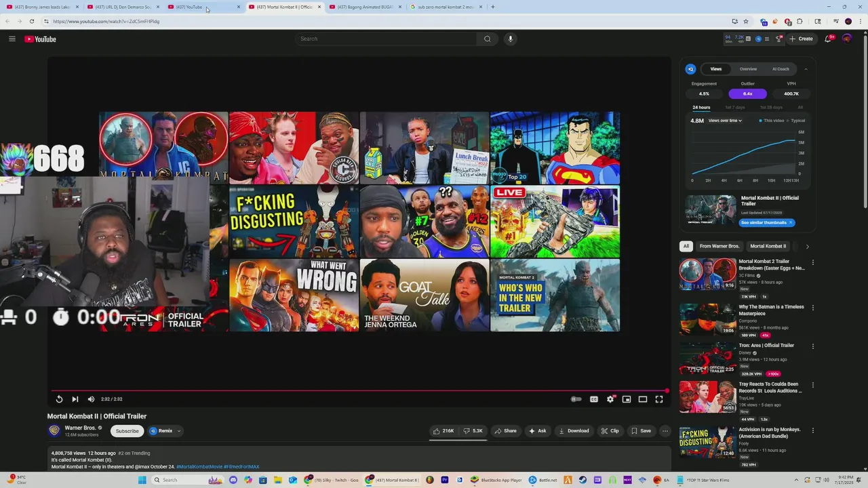Screen dimensions: 868x488
Task: Like the video with 216K thumbs up
Action: pos(443,430)
